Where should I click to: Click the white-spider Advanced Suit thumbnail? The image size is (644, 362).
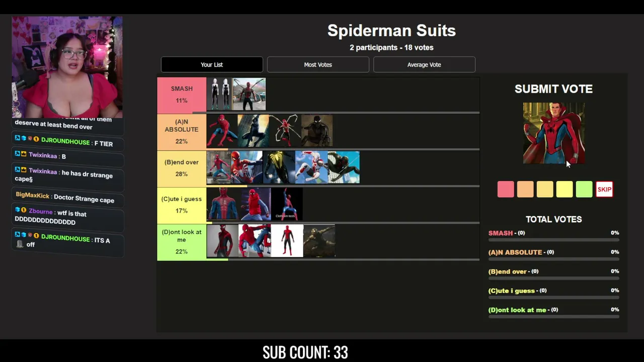(247, 167)
